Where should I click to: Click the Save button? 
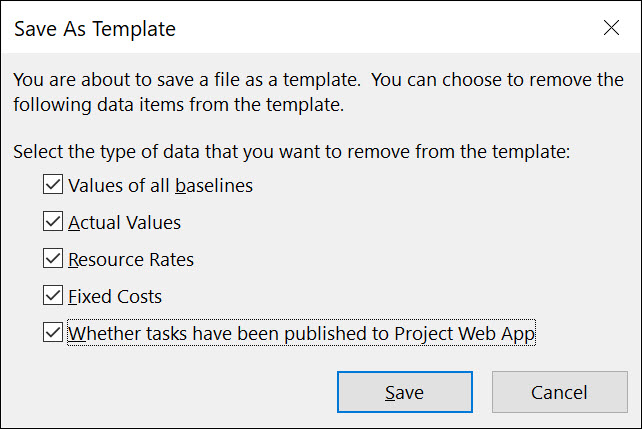[405, 392]
